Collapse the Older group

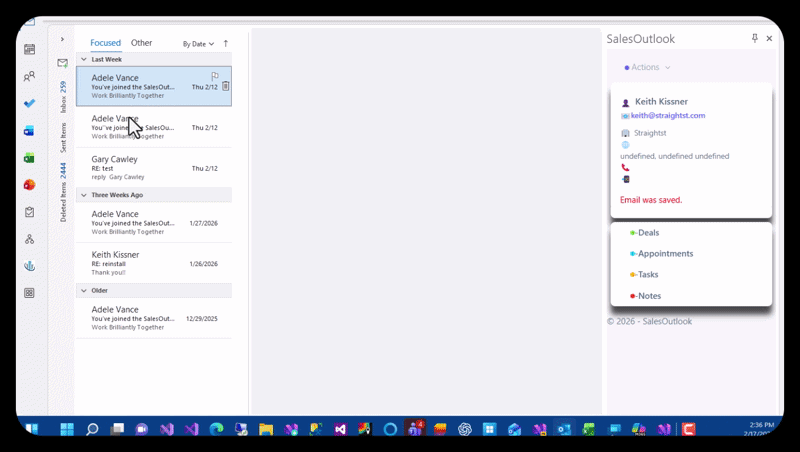(x=84, y=290)
